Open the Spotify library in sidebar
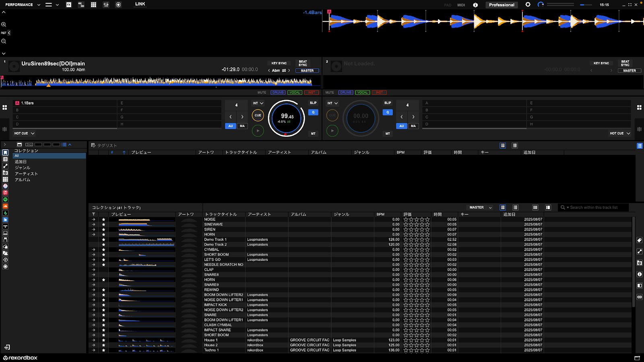Viewport: 644px width, 362px height. tap(5, 200)
